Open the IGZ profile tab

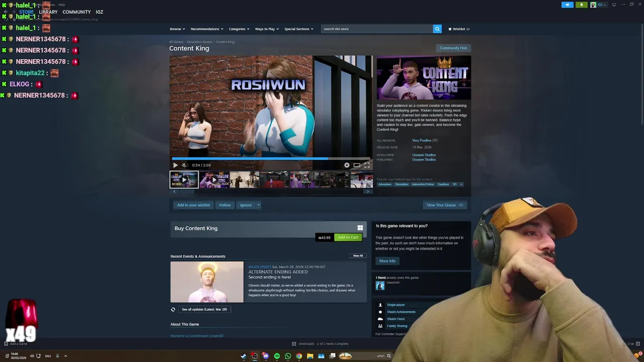[100, 12]
